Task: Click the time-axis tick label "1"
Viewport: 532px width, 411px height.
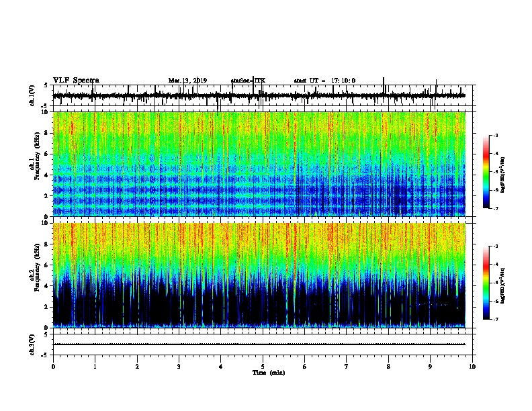Action: point(95,367)
